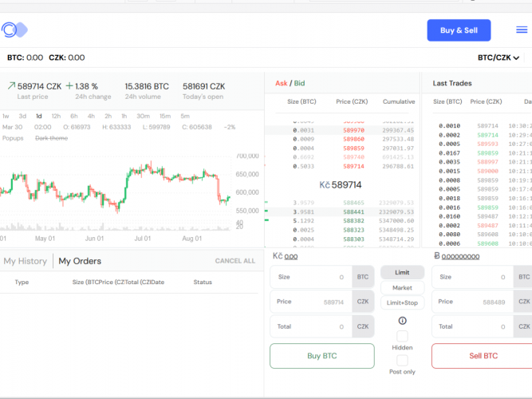532x399 pixels.
Task: Click the 589000 last trade price
Action: (487, 171)
